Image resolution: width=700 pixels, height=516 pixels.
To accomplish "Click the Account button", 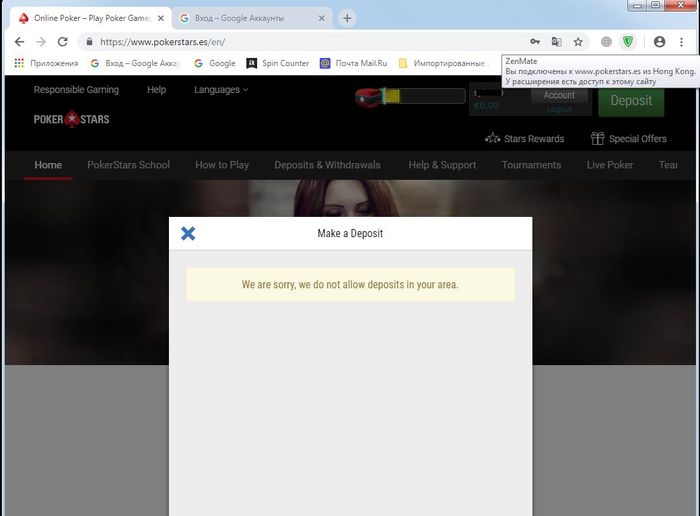I will 559,95.
